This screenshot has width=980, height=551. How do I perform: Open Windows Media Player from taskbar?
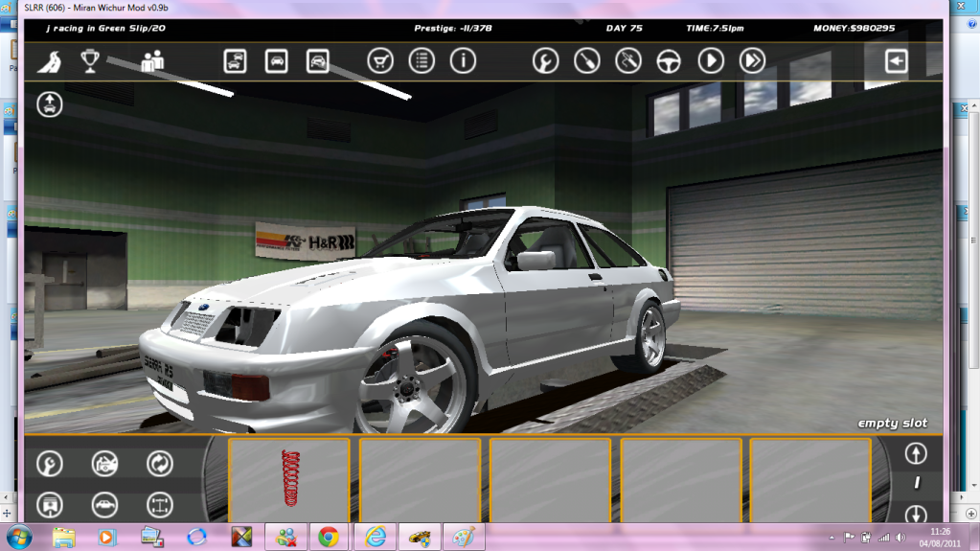tap(106, 538)
